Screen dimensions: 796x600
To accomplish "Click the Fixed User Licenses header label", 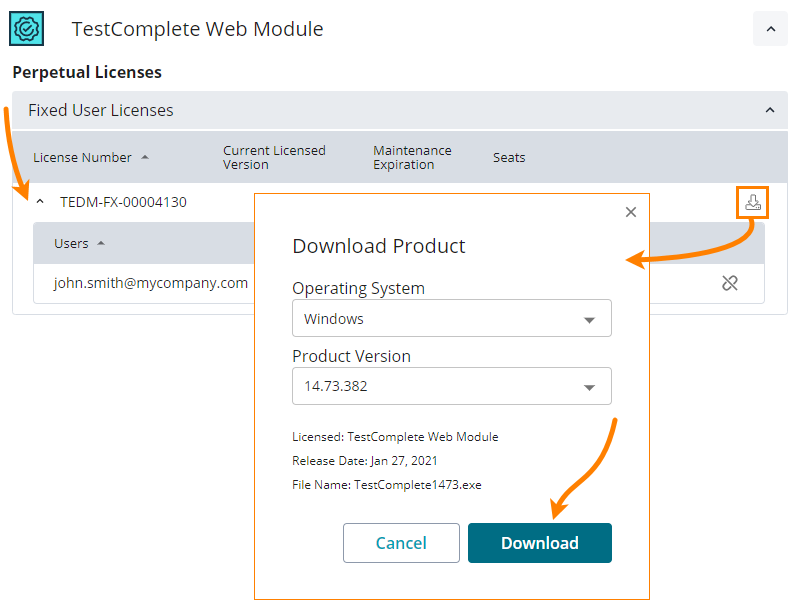I will pos(100,110).
